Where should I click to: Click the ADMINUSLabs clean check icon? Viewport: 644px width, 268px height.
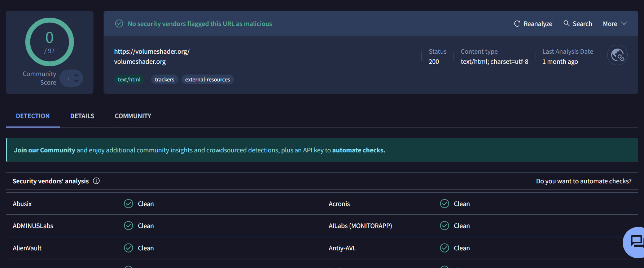128,225
